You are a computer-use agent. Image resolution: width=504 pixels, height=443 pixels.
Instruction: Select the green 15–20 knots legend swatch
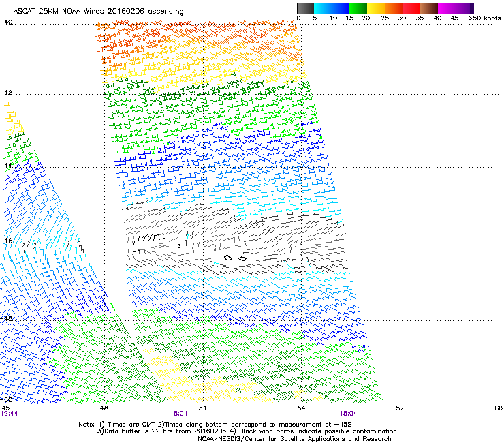(x=358, y=8)
